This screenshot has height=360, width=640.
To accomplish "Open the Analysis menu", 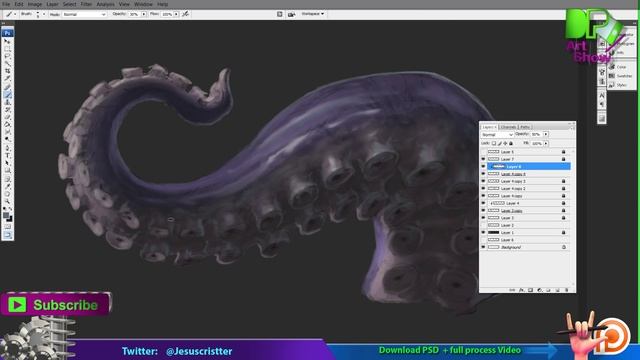I will click(105, 4).
